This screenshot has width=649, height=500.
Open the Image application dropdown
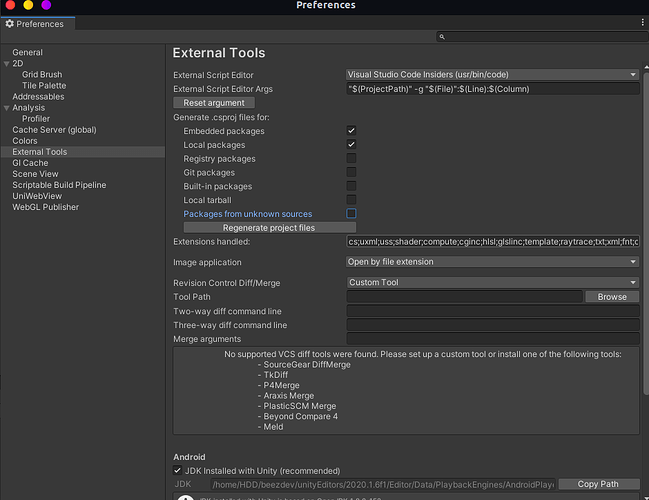[x=491, y=262]
